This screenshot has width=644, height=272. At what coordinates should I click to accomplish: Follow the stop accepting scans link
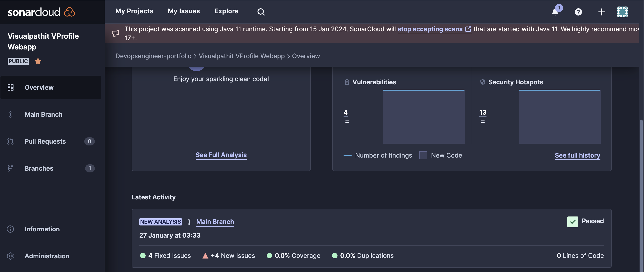(430, 29)
